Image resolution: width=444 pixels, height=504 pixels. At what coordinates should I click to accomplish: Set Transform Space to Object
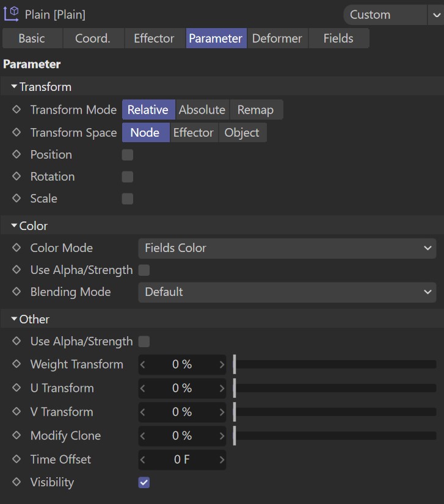coord(242,133)
